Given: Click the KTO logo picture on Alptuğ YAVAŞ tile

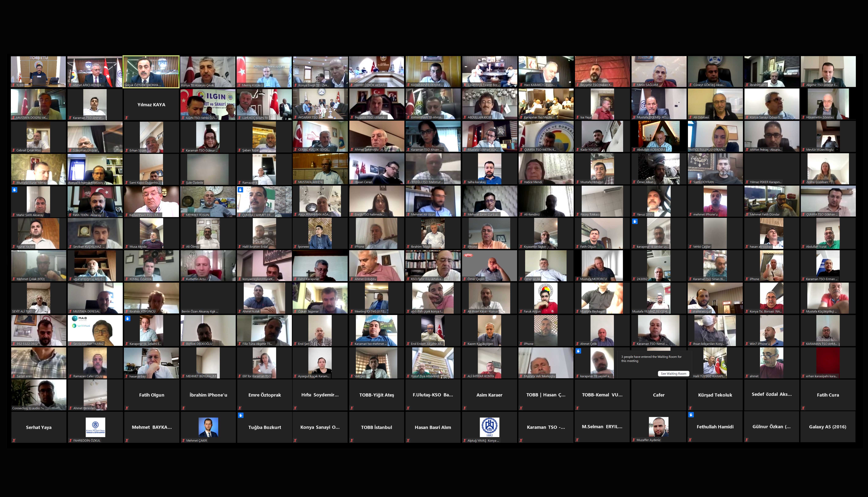Looking at the screenshot, I should coord(489,427).
